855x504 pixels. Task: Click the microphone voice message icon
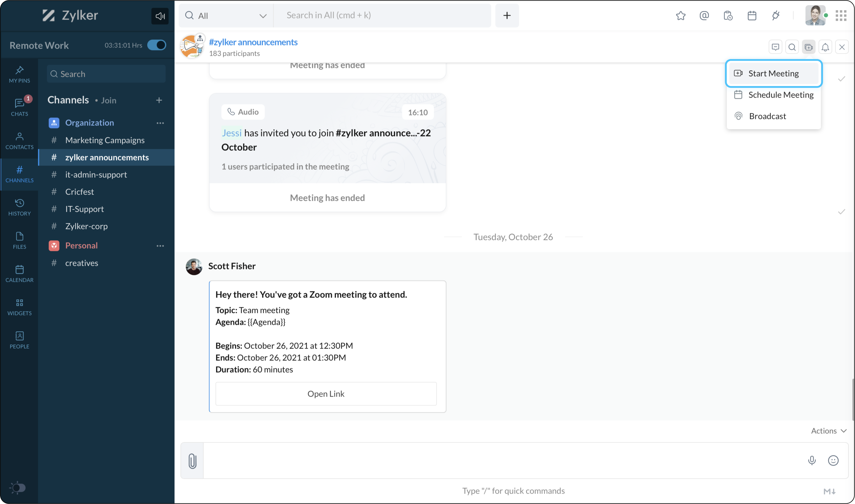coord(811,460)
